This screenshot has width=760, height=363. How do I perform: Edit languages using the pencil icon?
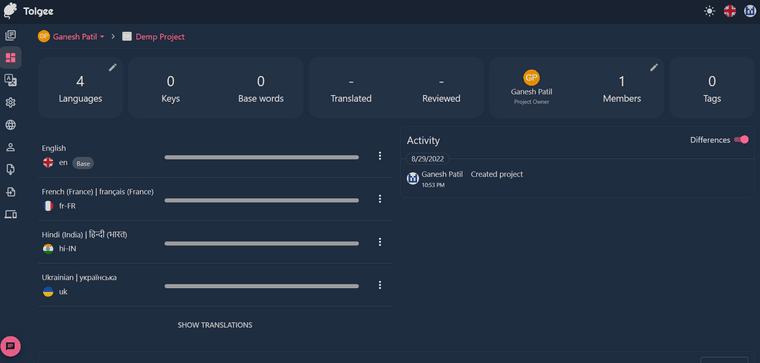coord(113,67)
